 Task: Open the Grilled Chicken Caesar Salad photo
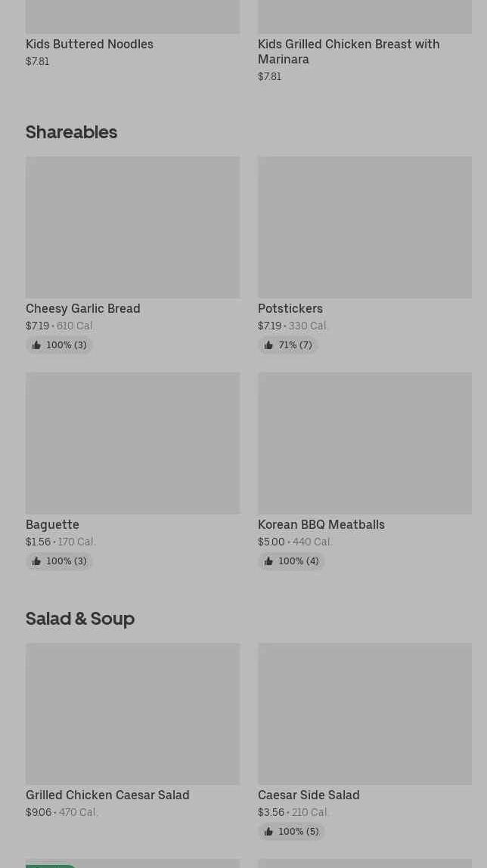tap(133, 714)
